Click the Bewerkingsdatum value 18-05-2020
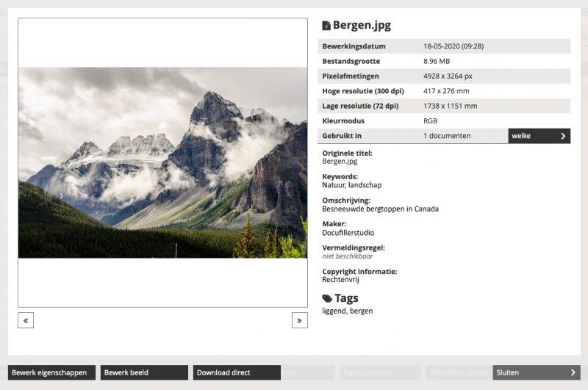The image size is (588, 390). (x=453, y=46)
